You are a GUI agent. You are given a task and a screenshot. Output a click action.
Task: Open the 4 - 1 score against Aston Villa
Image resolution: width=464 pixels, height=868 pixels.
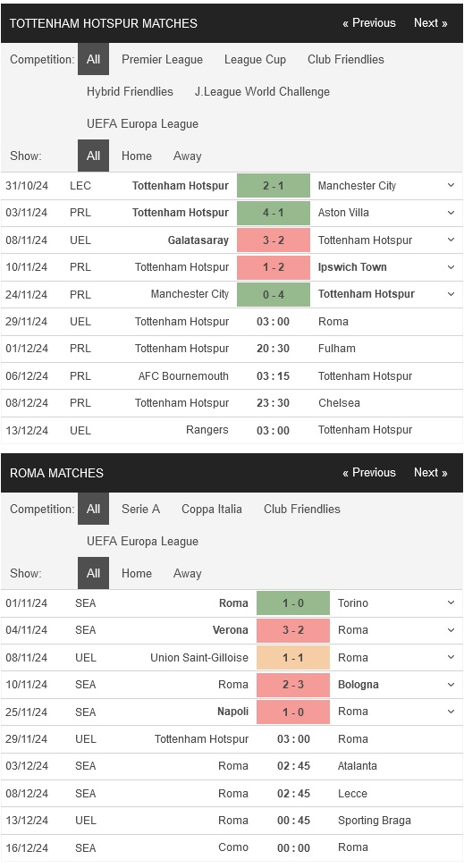[274, 213]
